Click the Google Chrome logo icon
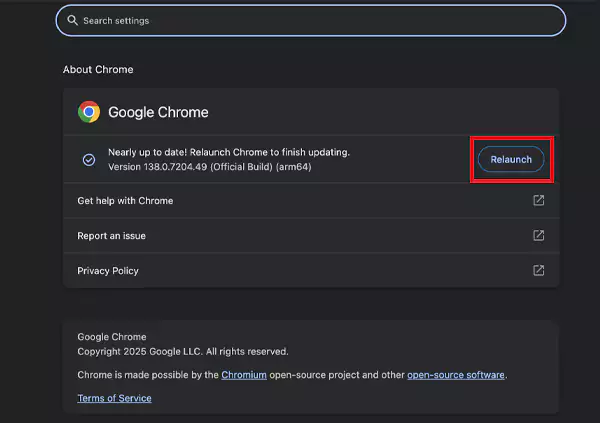The width and height of the screenshot is (600, 423). click(x=89, y=112)
